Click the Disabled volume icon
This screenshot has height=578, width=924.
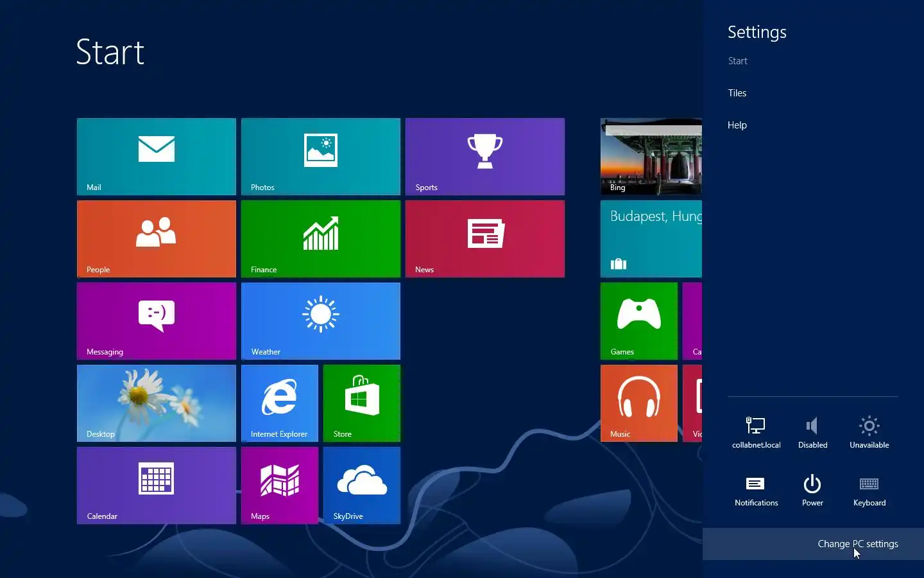(812, 432)
